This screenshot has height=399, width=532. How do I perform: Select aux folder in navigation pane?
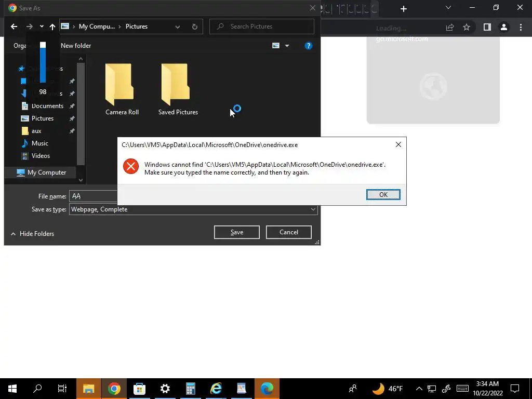[x=36, y=131]
